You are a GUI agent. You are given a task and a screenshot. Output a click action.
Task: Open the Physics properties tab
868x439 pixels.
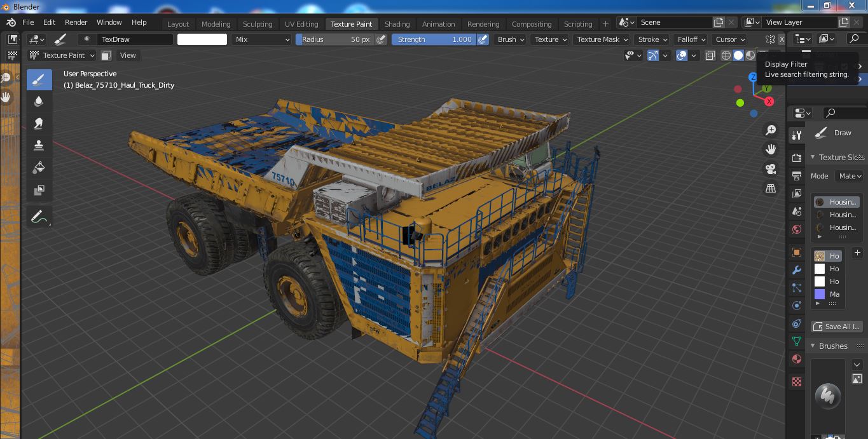point(796,306)
